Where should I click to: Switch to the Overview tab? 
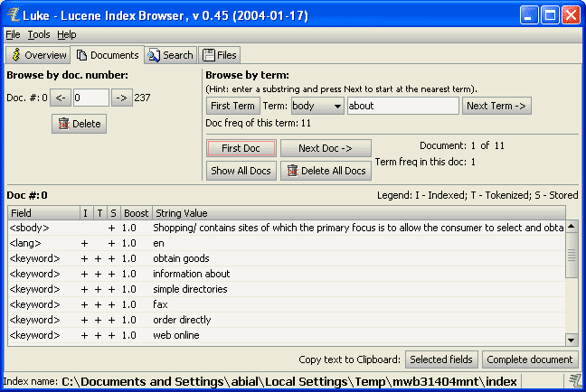click(38, 55)
